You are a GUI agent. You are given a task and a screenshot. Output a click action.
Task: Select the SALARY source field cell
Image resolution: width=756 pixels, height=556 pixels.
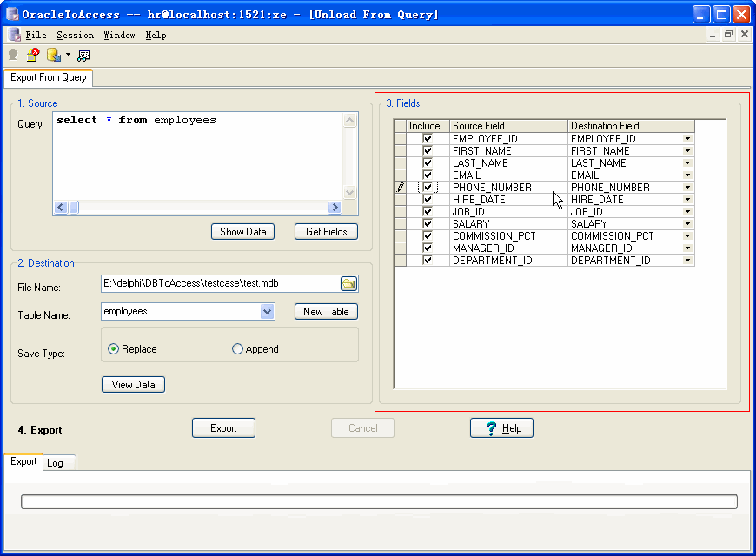[508, 224]
